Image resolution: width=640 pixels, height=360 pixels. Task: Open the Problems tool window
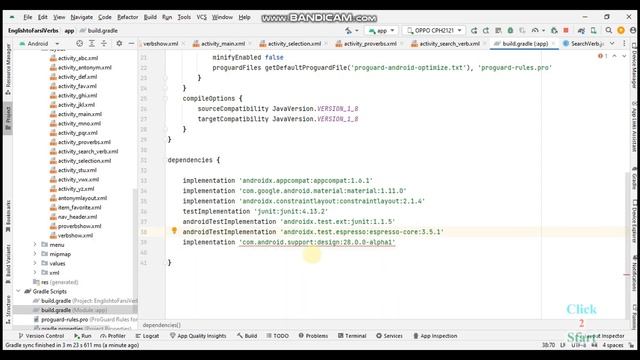pos(313,336)
